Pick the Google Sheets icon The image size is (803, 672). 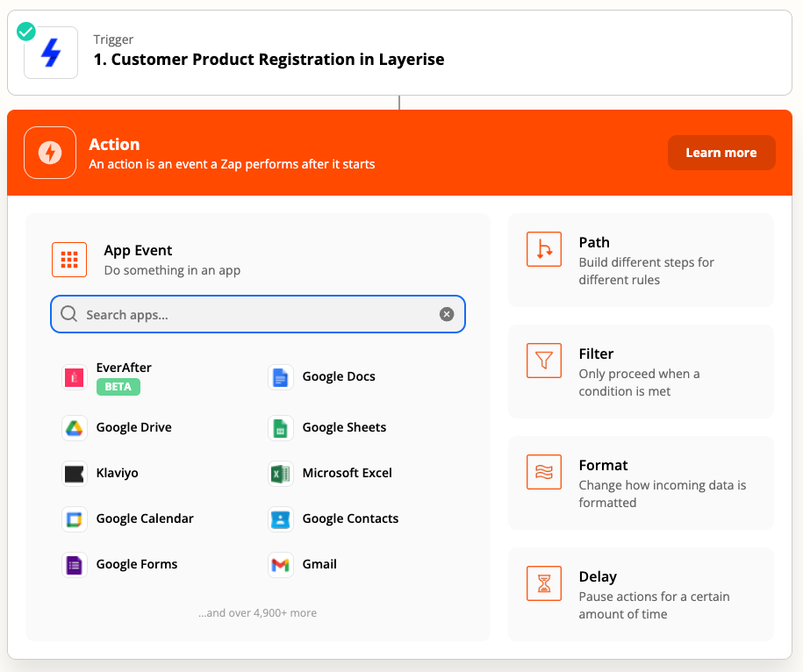[280, 427]
